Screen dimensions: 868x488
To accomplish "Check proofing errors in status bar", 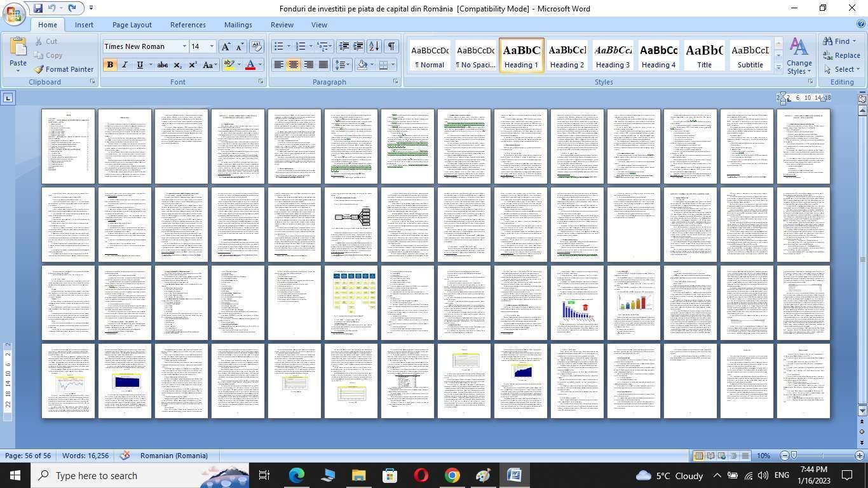I will pos(126,456).
